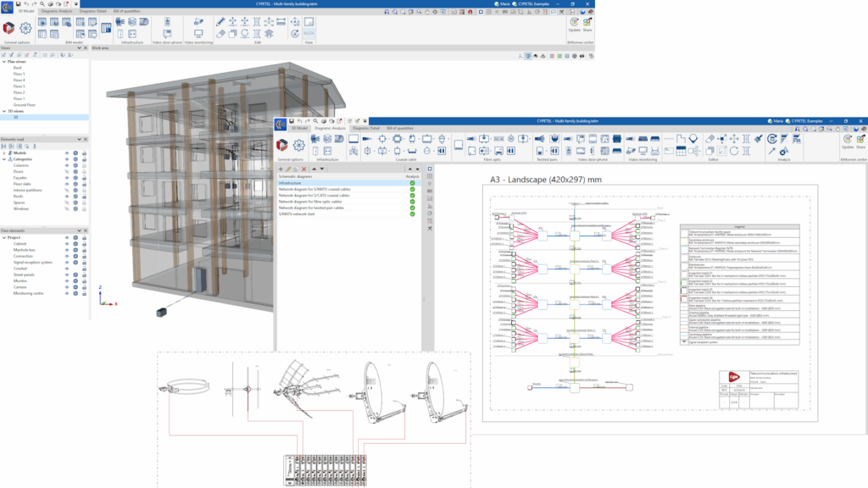
Task: Expand the Models tree node
Action: point(4,153)
